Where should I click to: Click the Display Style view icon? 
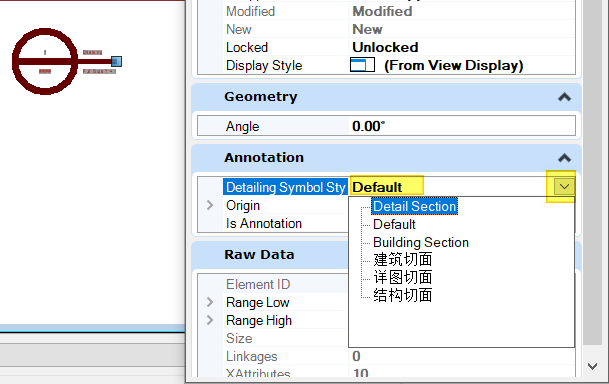[x=362, y=65]
